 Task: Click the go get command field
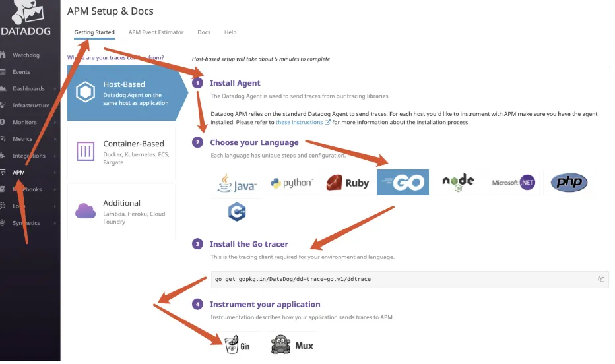click(x=410, y=280)
